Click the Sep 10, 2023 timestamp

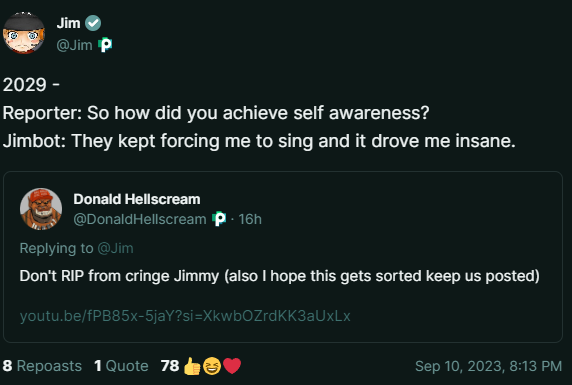click(x=488, y=366)
